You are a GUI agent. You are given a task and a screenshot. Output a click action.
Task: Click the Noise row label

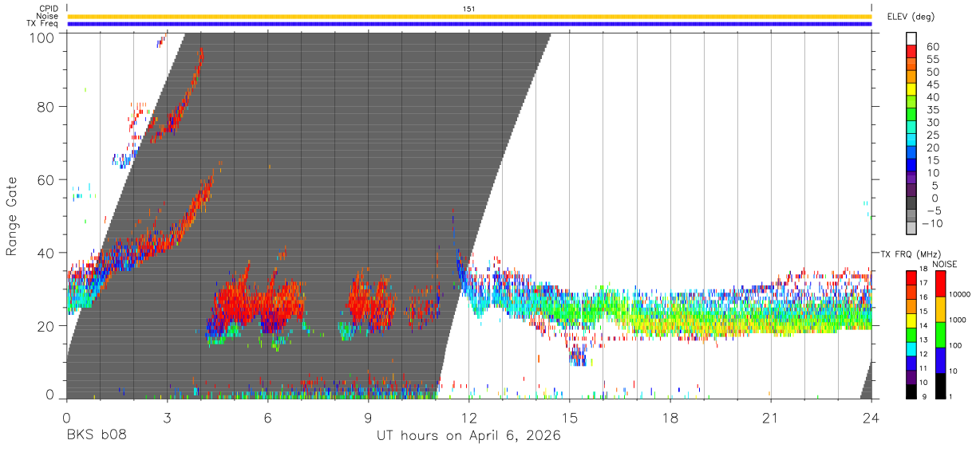click(x=46, y=16)
